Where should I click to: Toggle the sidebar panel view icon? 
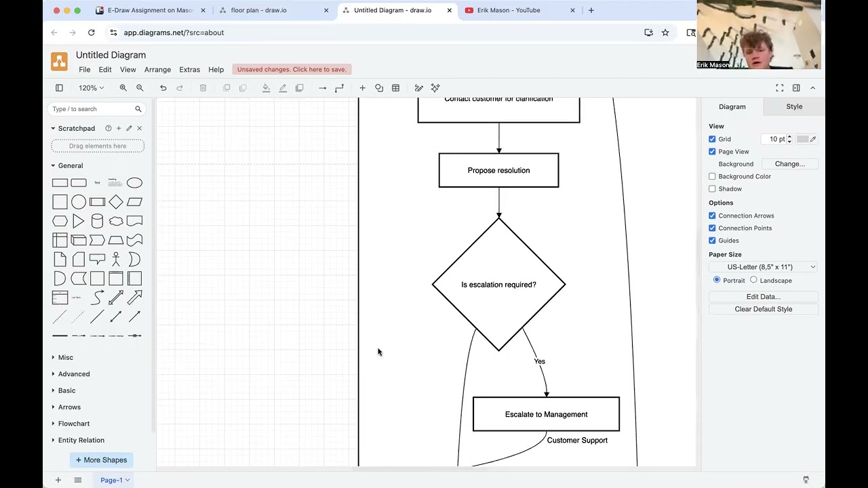[59, 88]
